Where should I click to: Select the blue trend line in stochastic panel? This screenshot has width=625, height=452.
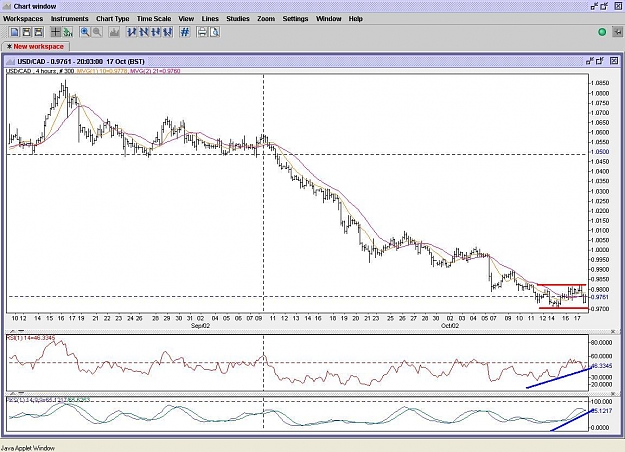pos(571,420)
